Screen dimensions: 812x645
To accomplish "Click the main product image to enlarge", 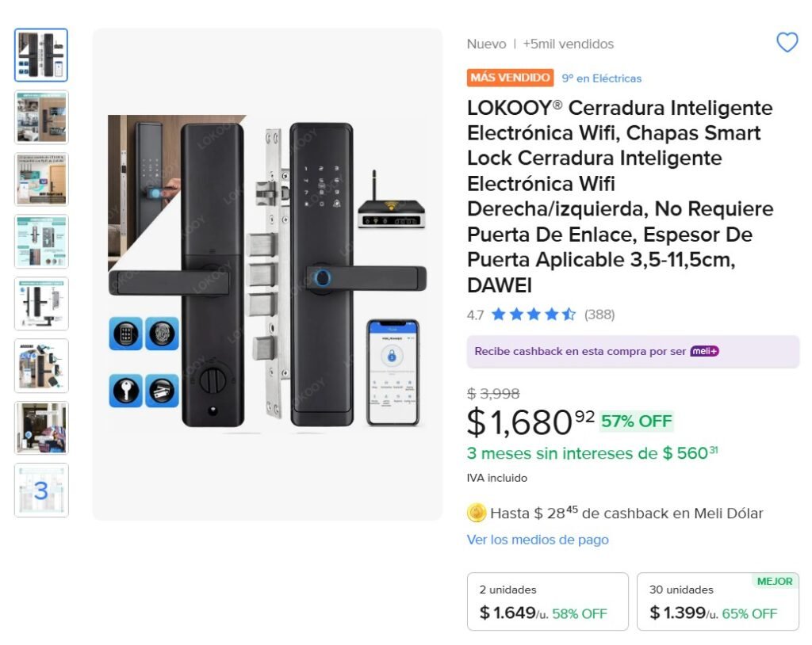I will pyautogui.click(x=268, y=273).
